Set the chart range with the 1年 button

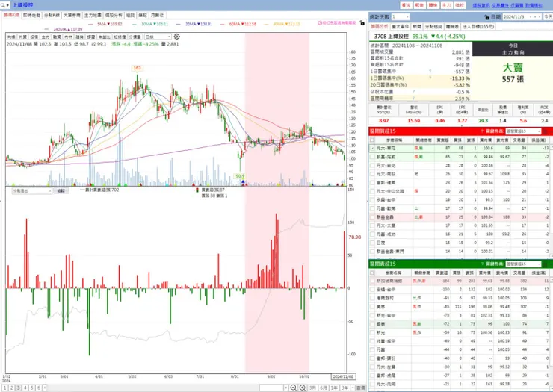pos(333,388)
